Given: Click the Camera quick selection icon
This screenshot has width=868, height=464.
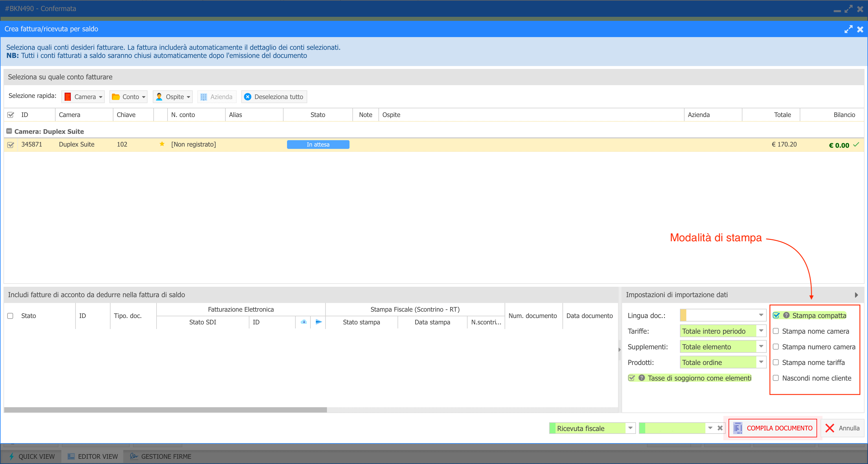Looking at the screenshot, I should [x=68, y=97].
